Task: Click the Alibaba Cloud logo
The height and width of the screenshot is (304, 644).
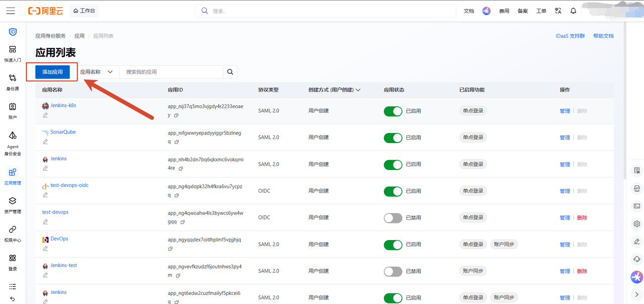Action: [x=46, y=11]
